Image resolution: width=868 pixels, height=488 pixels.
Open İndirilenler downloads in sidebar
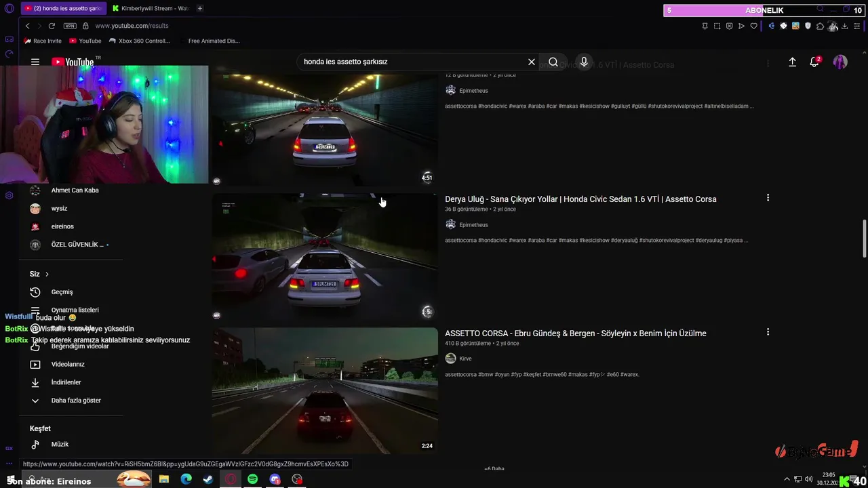(66, 382)
